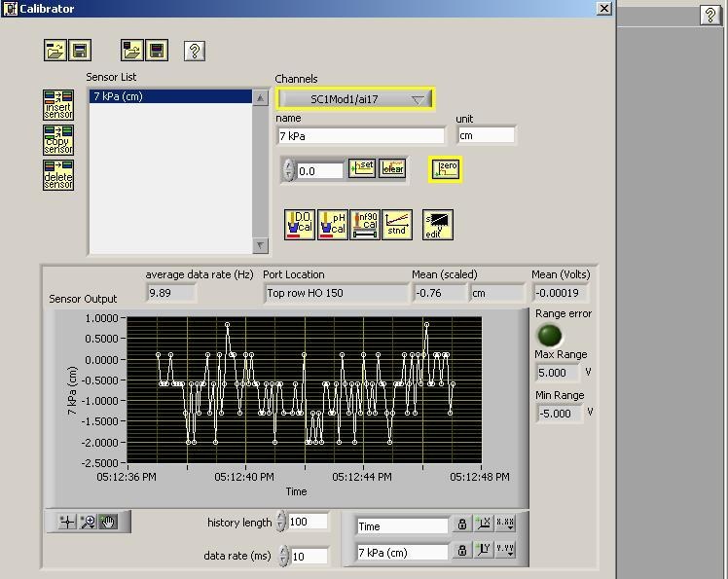Screen dimensions: 728x579
Task: Open X axis format menu (x.xx)
Action: click(x=505, y=524)
